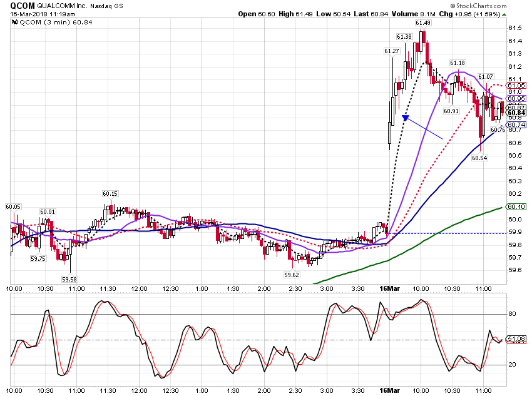Screen dimensions: 532x396
Task: Click the 61.18 candle price label
Action: coord(458,63)
